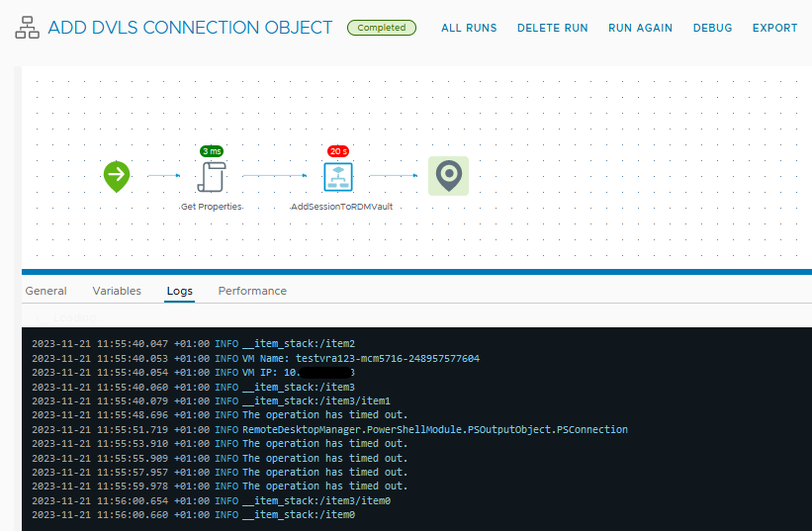Viewport: 812px width, 531px height.
Task: Click the 11:55:59.978 timed out log line
Action: pos(220,487)
